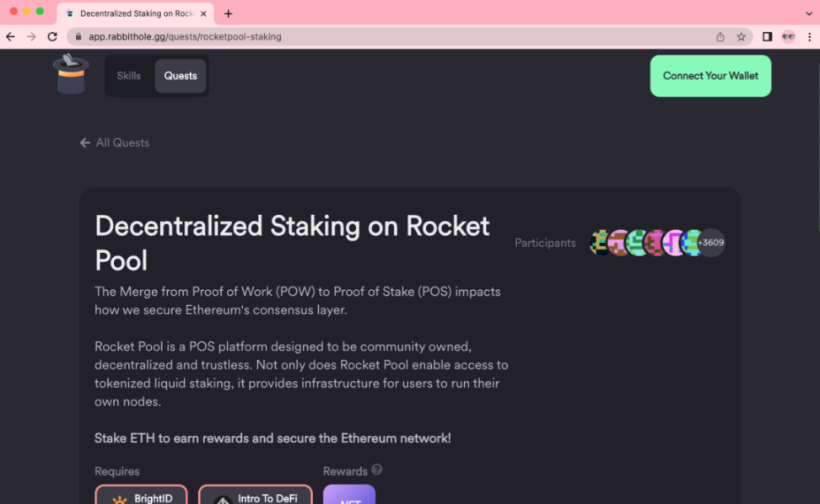Open the +3609 participants counter
Viewport: 820px width, 504px height.
pos(711,243)
